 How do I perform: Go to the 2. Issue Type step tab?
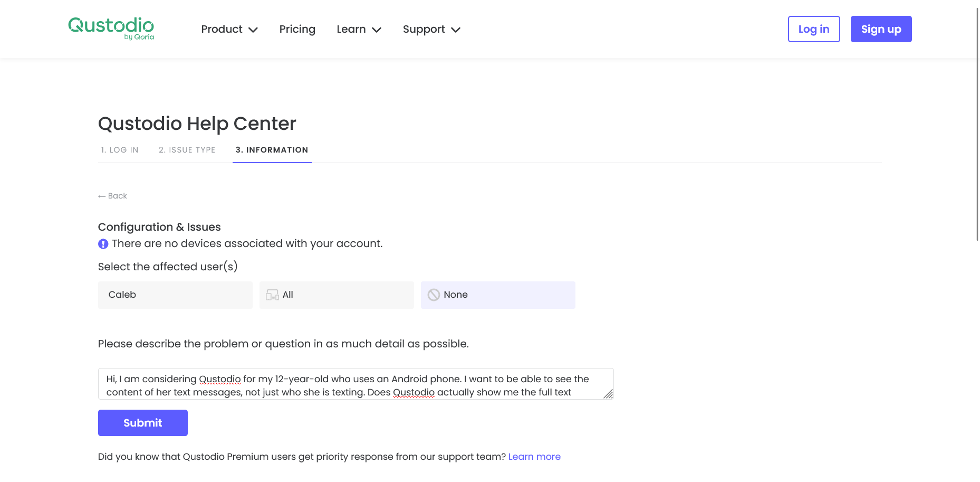click(x=187, y=150)
